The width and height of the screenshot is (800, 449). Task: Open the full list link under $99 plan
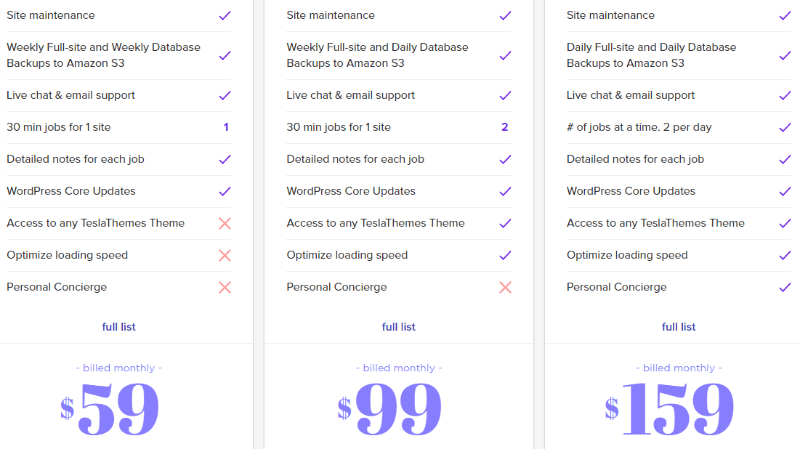(398, 327)
